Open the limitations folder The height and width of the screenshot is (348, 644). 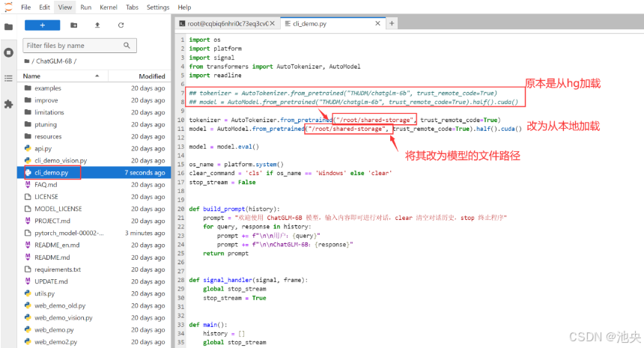(94, 112)
